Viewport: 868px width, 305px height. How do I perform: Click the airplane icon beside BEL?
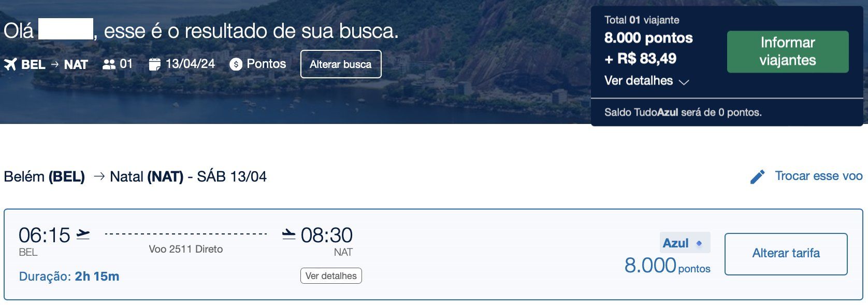tap(10, 64)
